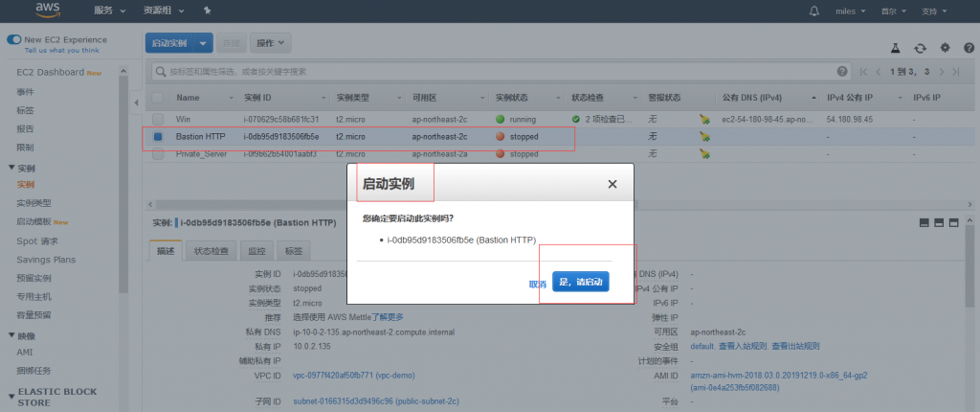
Task: Open the Resource Groups dropdown
Action: coord(164,11)
